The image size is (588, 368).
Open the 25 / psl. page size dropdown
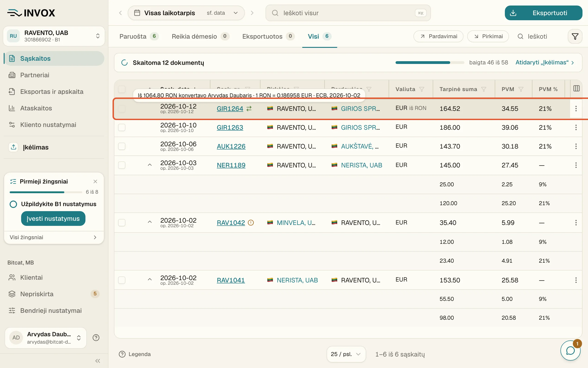point(346,354)
